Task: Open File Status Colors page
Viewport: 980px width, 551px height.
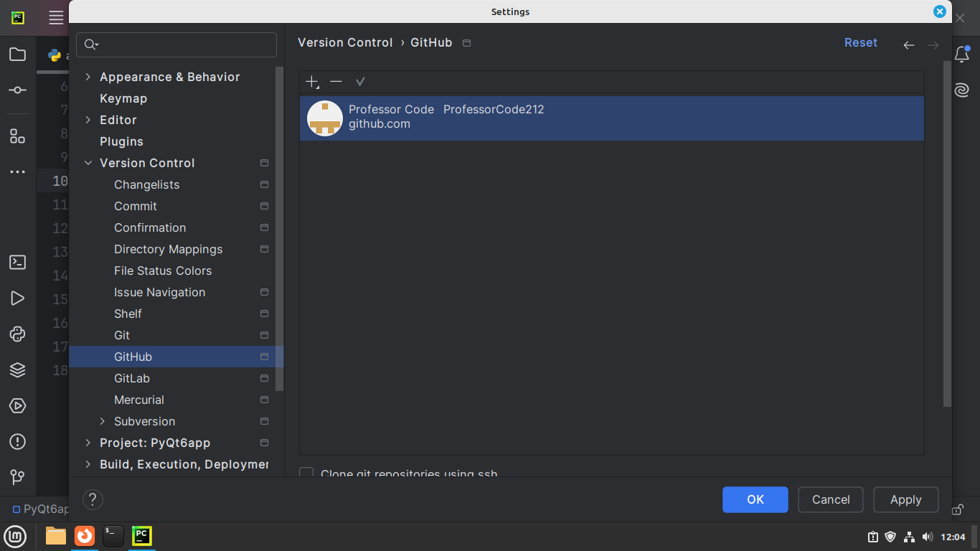Action: [x=163, y=270]
